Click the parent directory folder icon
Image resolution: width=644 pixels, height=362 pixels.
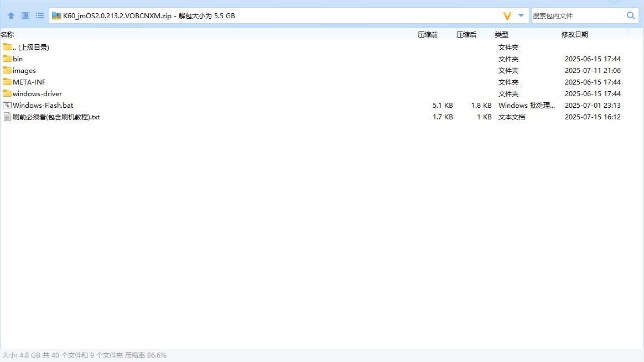[7, 47]
